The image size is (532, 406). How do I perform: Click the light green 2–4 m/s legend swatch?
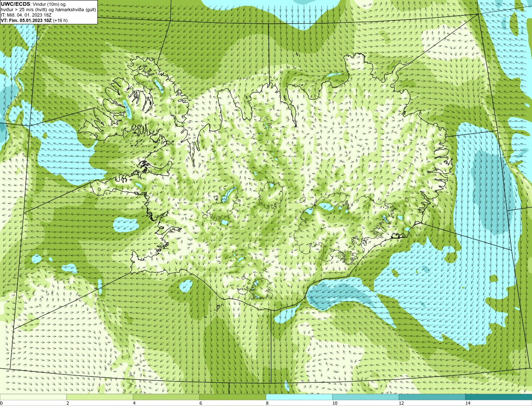click(x=100, y=397)
